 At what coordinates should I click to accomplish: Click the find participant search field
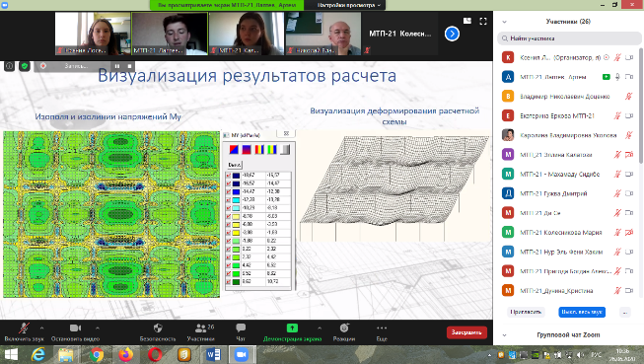(x=569, y=38)
